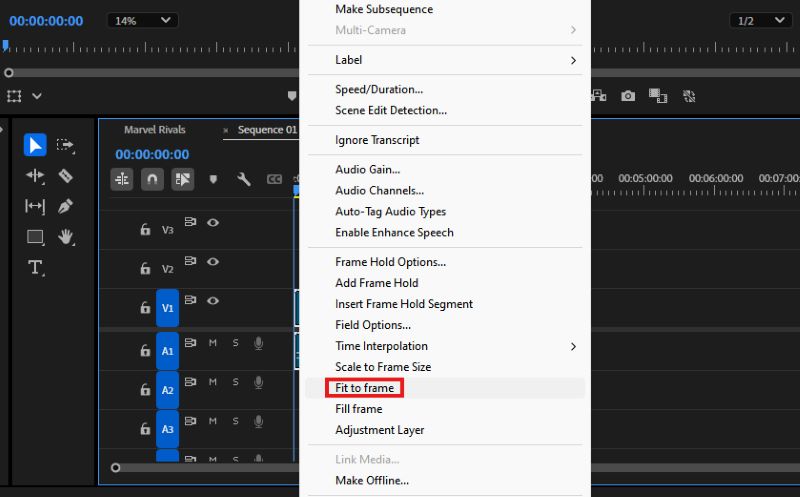
Task: Open dropdown beside the safe margins icon
Action: (37, 96)
